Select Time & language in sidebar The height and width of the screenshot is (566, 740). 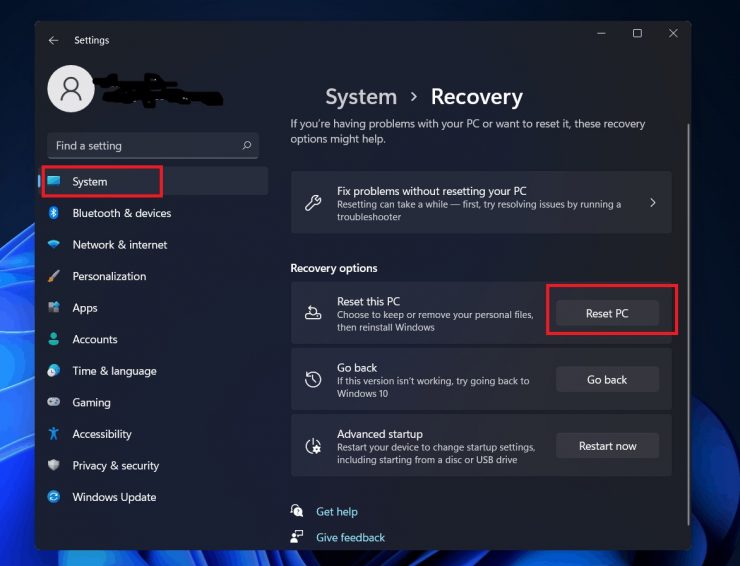114,371
